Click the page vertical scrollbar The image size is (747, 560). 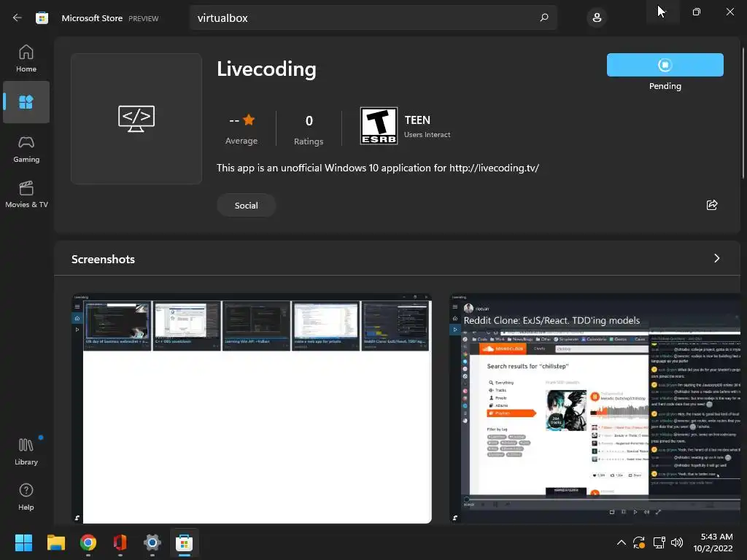[x=743, y=113]
